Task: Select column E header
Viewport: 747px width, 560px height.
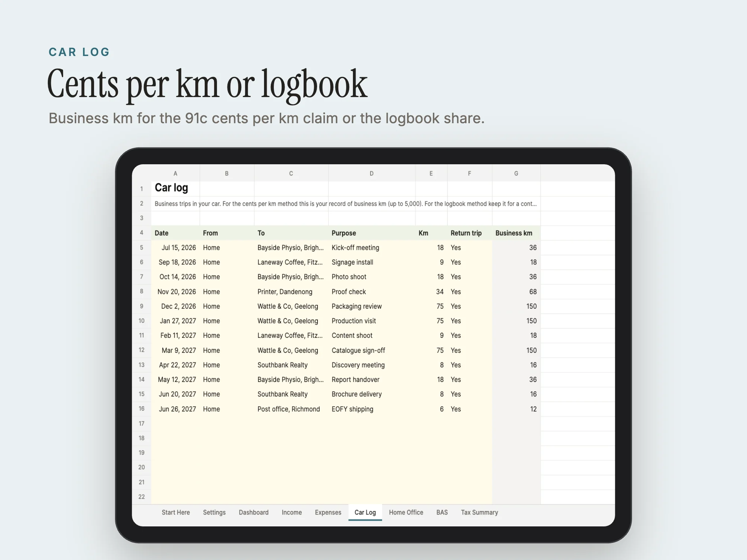Action: [431, 173]
